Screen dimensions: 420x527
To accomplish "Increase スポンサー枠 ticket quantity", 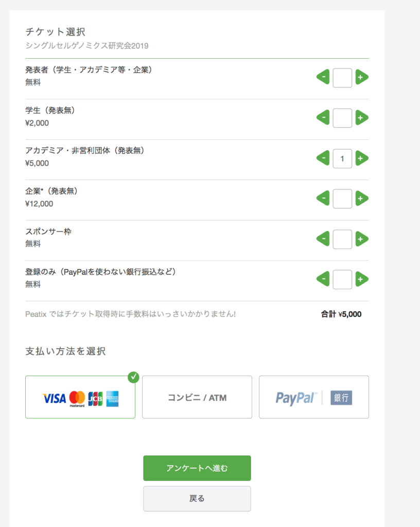I will click(361, 239).
